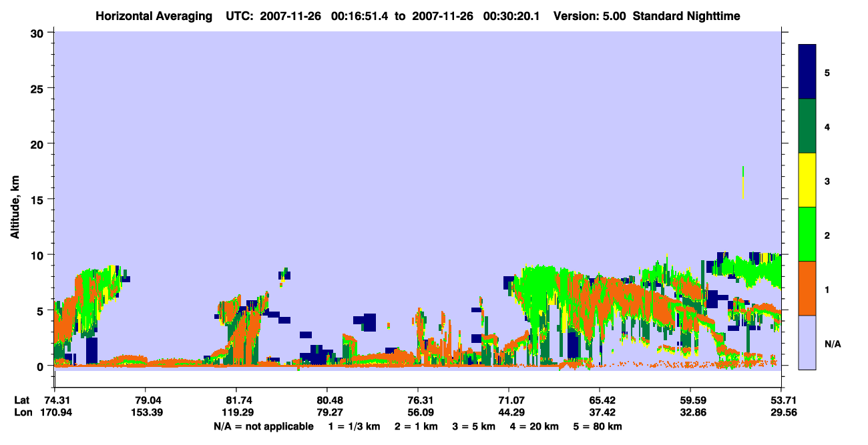Viewport: 868px width, 445px height.
Task: Click the 'Standard Nighttime' label
Action: pyautogui.click(x=686, y=16)
